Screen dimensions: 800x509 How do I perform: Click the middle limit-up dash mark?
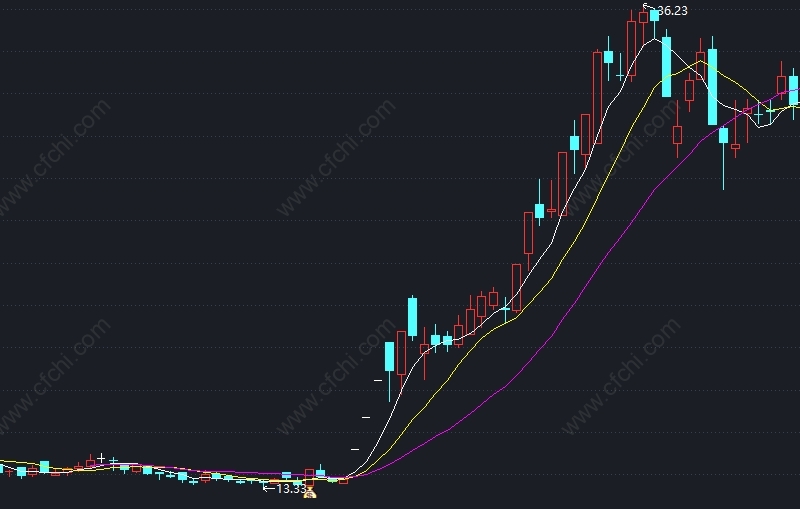click(x=366, y=417)
